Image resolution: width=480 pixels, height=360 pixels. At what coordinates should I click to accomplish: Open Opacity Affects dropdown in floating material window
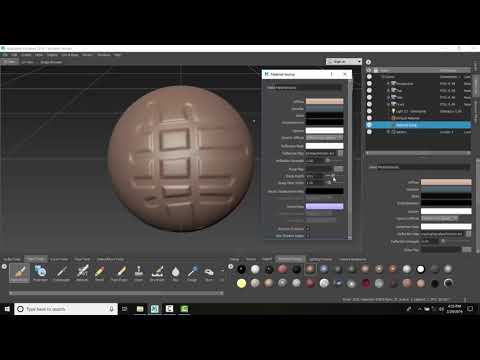pyautogui.click(x=325, y=138)
